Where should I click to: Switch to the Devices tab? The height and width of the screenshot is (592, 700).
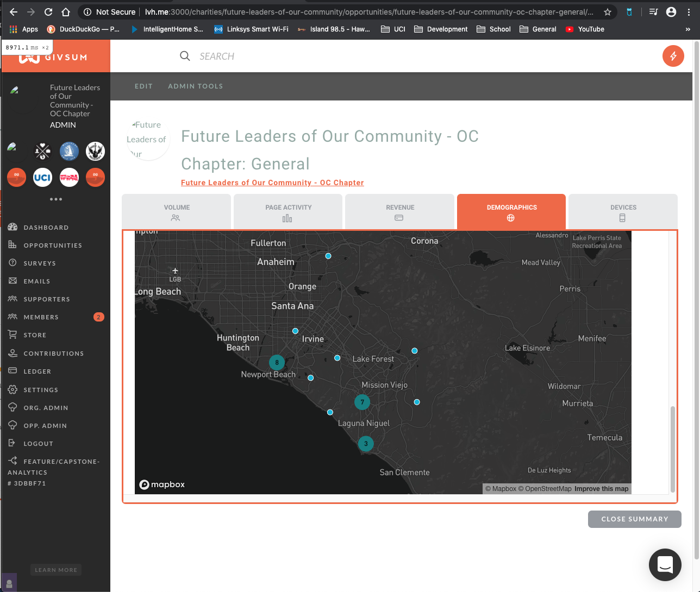pos(623,212)
